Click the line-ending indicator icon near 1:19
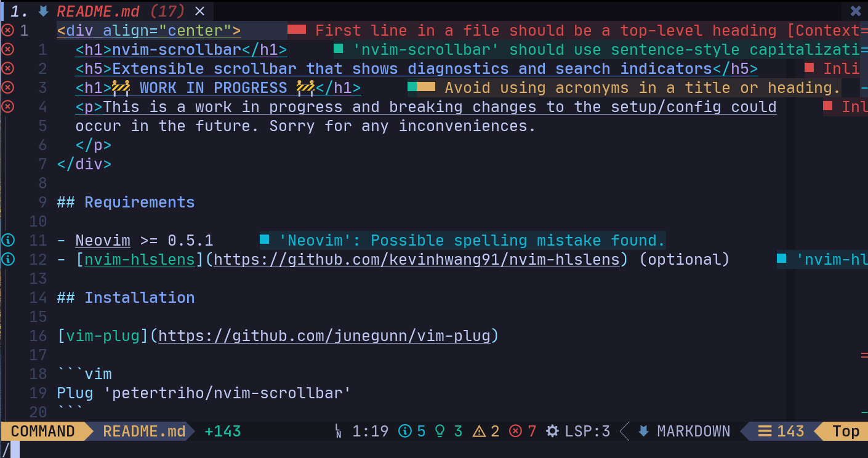868x458 pixels. [x=339, y=431]
